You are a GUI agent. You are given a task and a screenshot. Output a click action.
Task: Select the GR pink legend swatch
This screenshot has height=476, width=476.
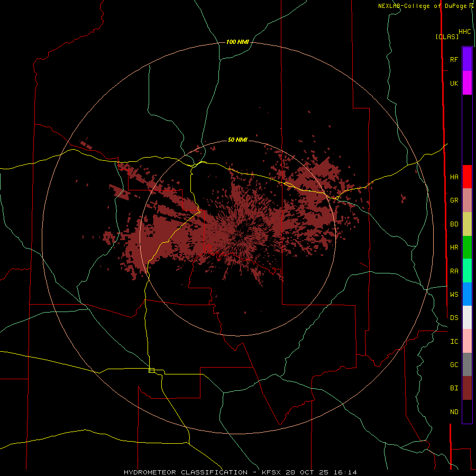467,200
